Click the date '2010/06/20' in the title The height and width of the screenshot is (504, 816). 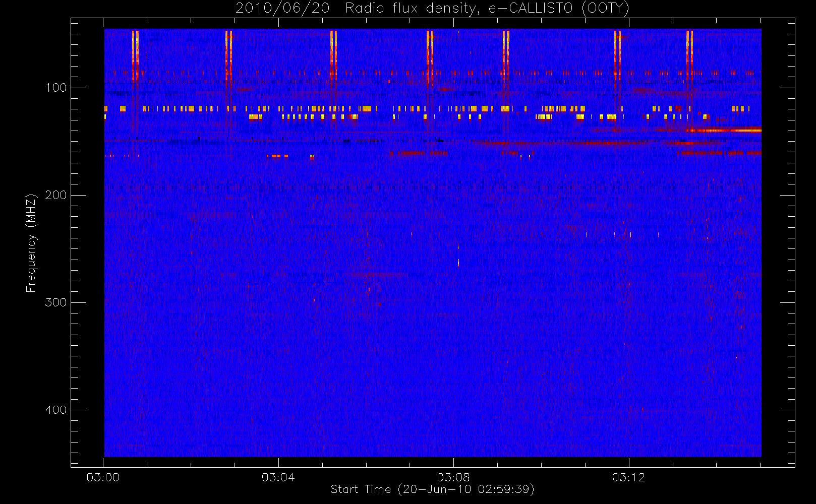click(282, 8)
